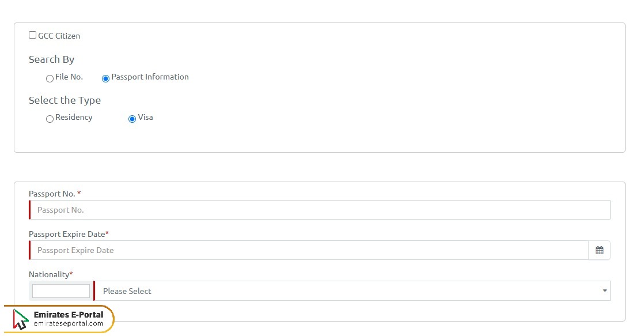Viewport: 644px width, 336px height.
Task: Open the Nationality Please Select dropdown
Action: [x=346, y=291]
